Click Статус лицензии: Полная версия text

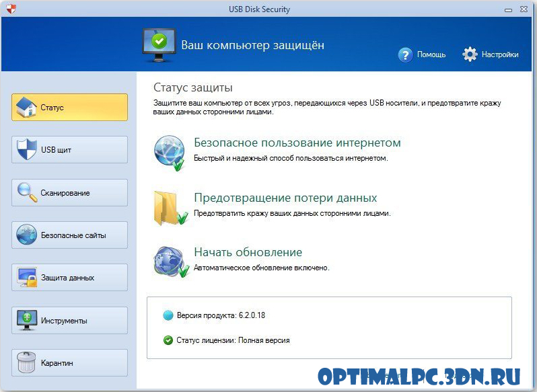[x=233, y=340]
